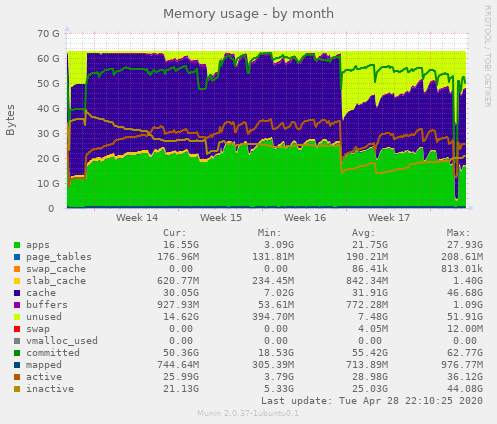
Task: Click the slab_cache yellow legend swatch
Action: (17, 281)
